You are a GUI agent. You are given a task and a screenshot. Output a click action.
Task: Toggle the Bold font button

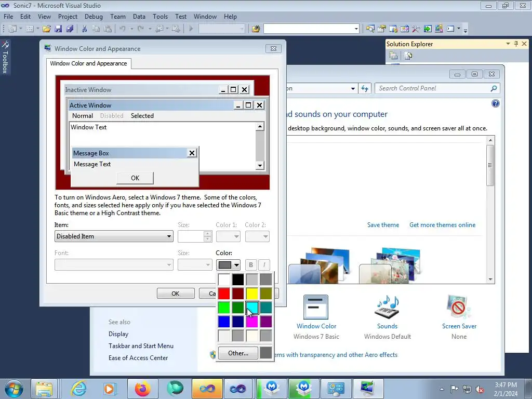click(x=251, y=265)
